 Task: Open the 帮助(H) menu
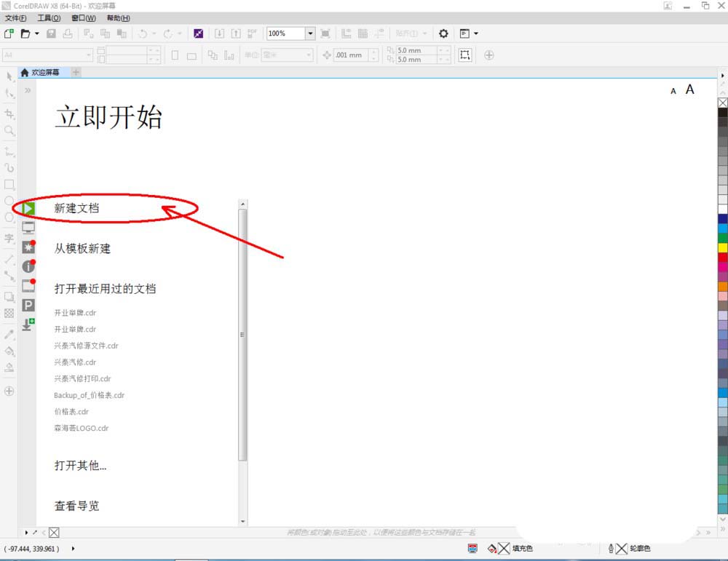point(118,18)
